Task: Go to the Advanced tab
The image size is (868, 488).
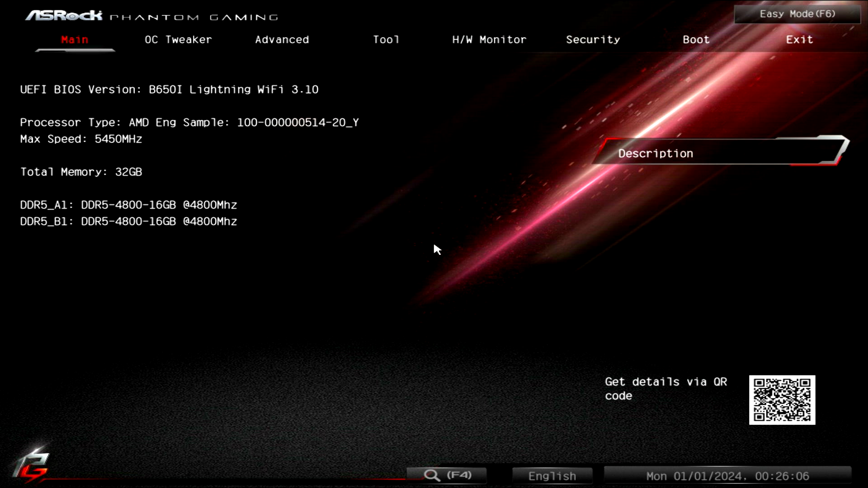Action: coord(282,40)
